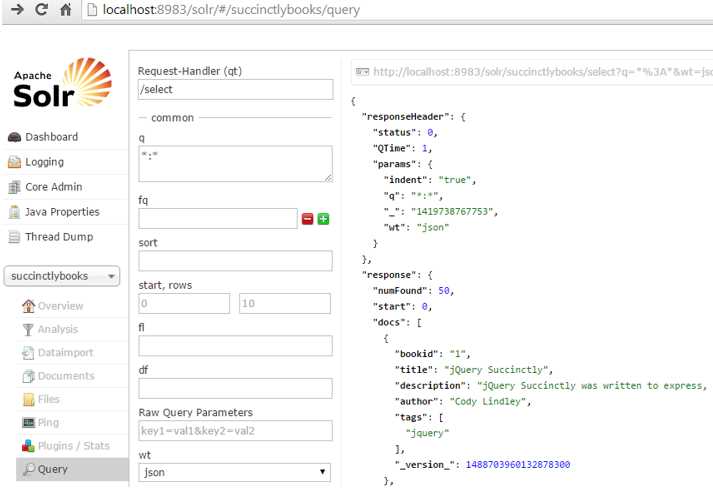Open the Java Properties page

pyautogui.click(x=62, y=212)
